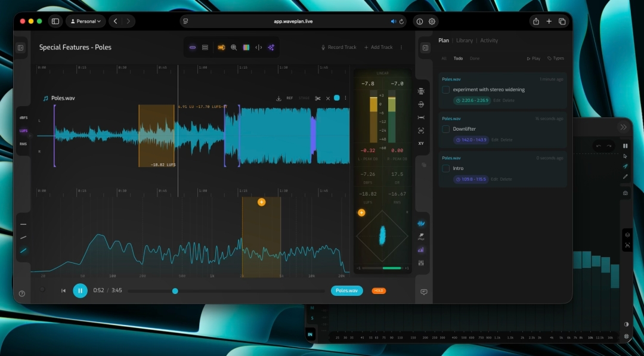644x356 pixels.
Task: Skip back to track start
Action: click(x=63, y=291)
